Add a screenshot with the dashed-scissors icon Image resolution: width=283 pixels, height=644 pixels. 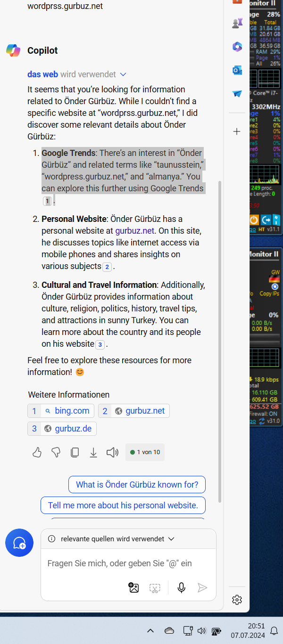(x=155, y=587)
